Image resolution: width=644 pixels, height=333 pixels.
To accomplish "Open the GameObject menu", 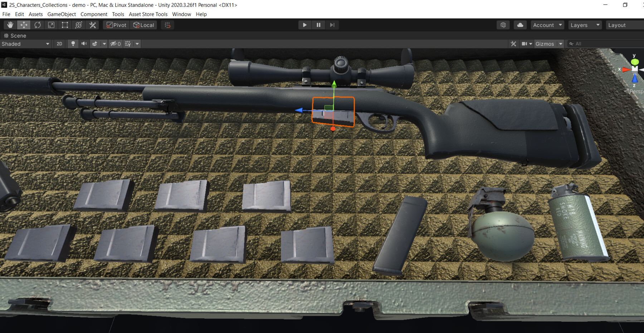I will (x=62, y=14).
